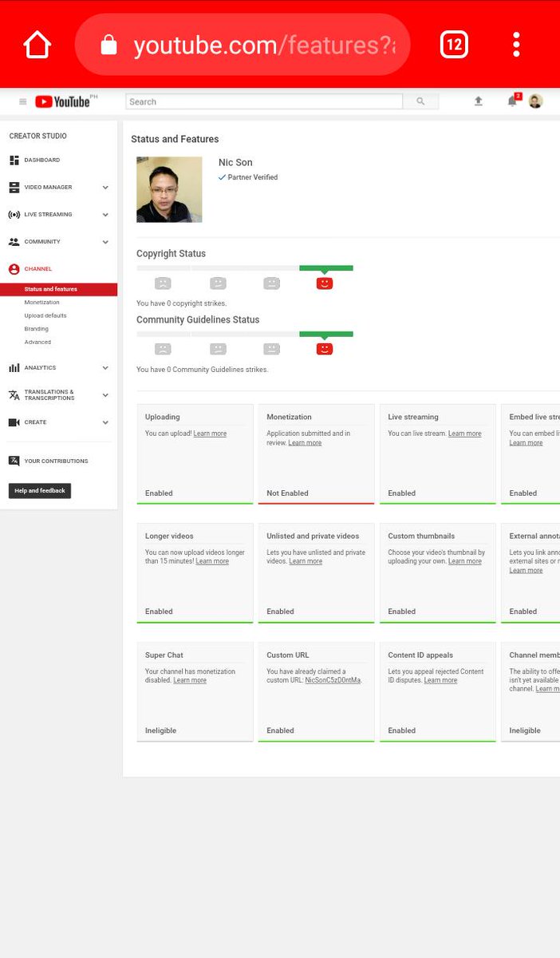Open Advanced under Channel
The width and height of the screenshot is (560, 958).
pos(37,342)
